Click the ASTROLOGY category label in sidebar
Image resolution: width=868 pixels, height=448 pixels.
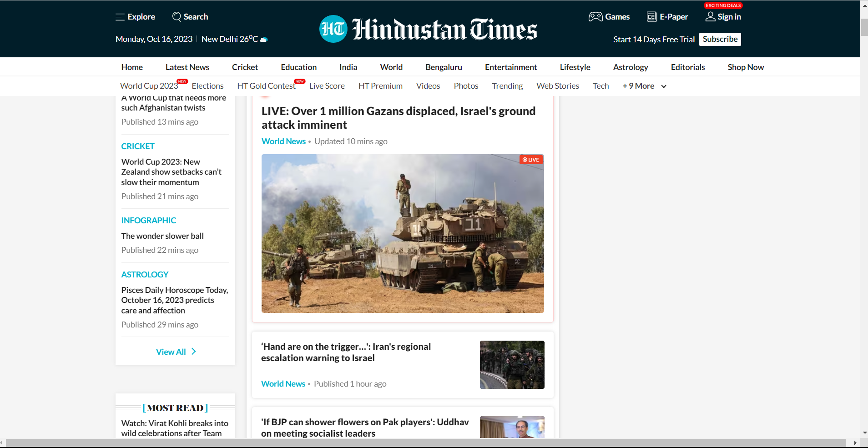(145, 275)
